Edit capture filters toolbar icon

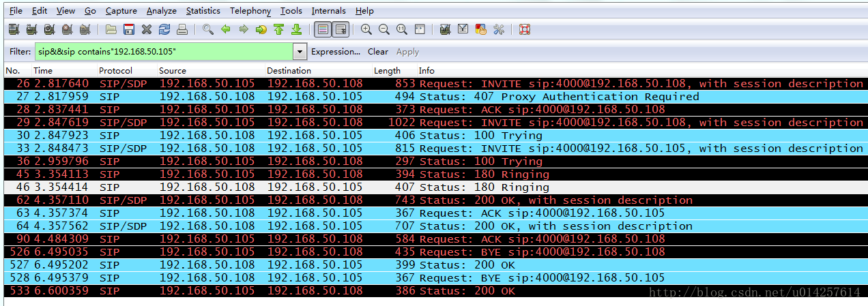click(x=446, y=29)
